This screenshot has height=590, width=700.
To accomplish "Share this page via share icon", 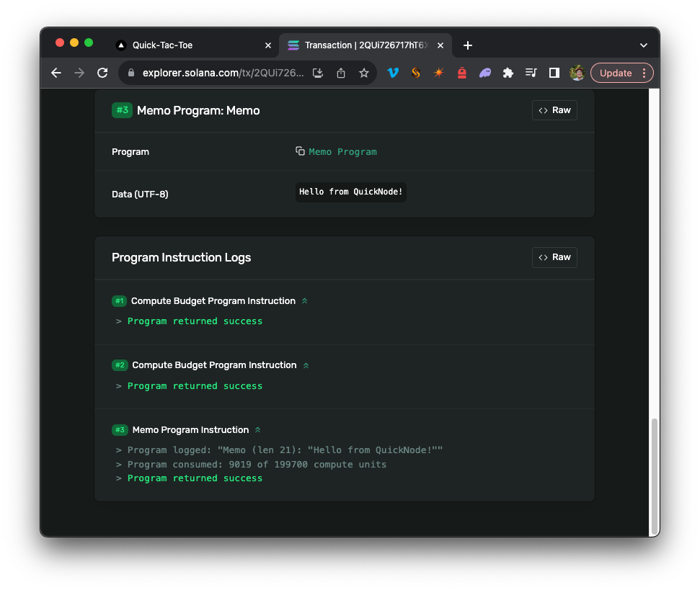I will coord(341,73).
